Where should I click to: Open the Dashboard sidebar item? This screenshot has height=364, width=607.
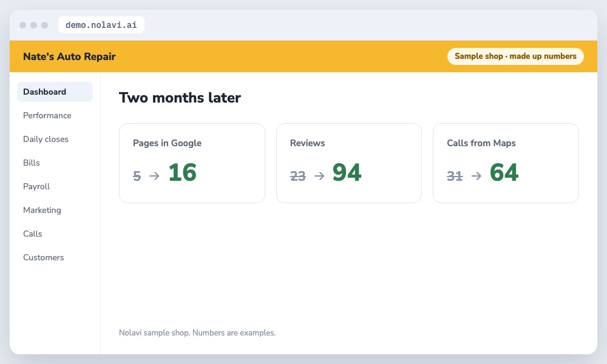[x=55, y=92]
